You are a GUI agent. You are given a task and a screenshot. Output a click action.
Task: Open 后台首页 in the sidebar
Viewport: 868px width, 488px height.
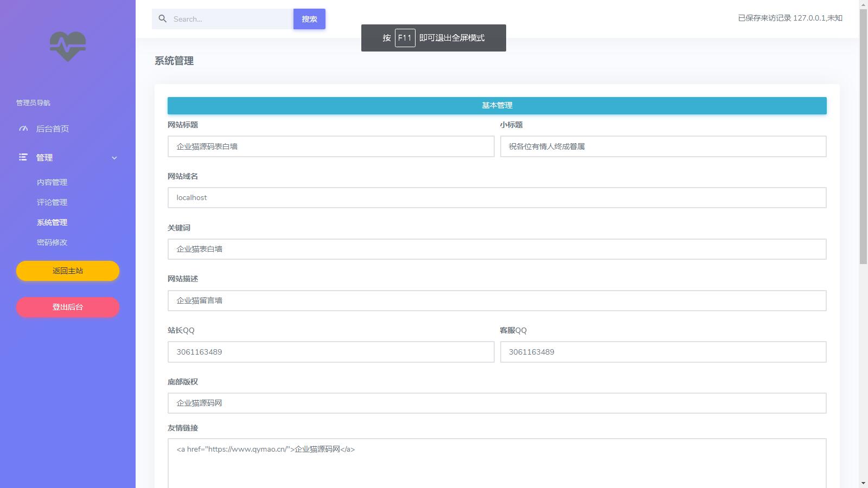point(52,129)
